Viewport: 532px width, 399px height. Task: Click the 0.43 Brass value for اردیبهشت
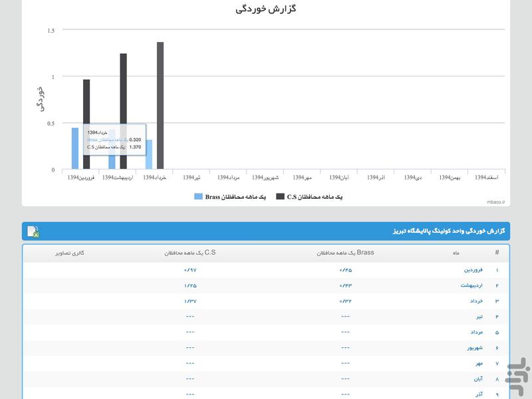click(x=345, y=286)
